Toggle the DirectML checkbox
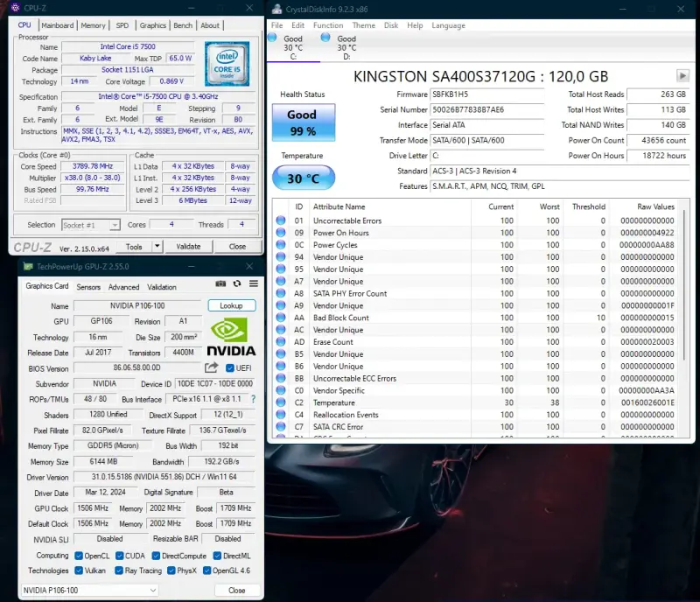The image size is (700, 602). point(217,556)
